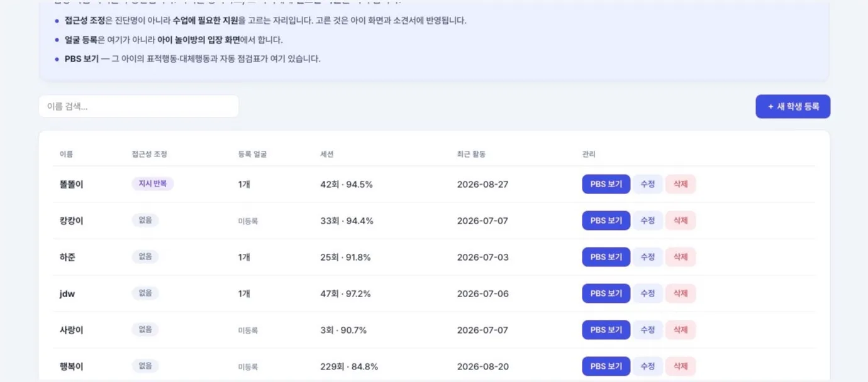868x382 pixels.
Task: Click 수정 in the 사랑이 row
Action: [x=647, y=330]
